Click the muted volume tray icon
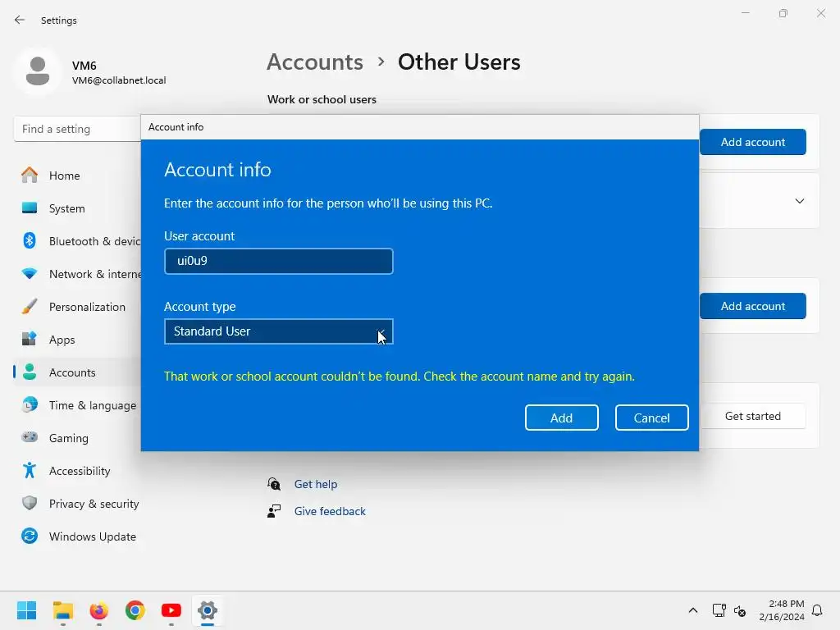The width and height of the screenshot is (840, 630). tap(741, 610)
